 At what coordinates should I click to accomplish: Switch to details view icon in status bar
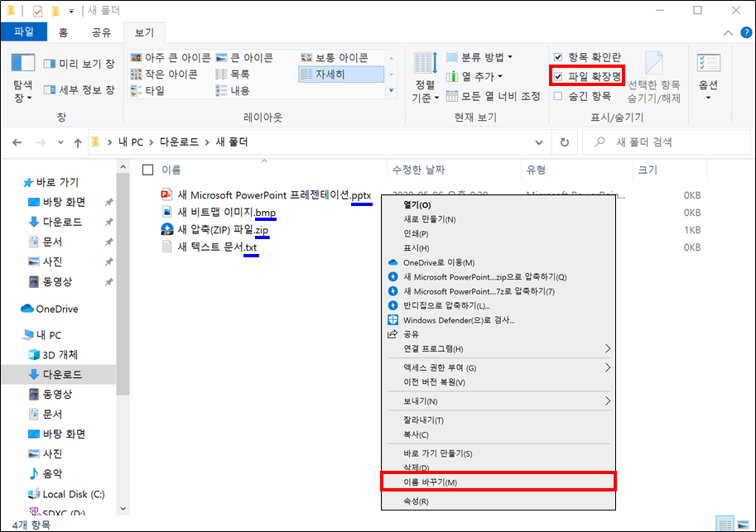[x=725, y=525]
